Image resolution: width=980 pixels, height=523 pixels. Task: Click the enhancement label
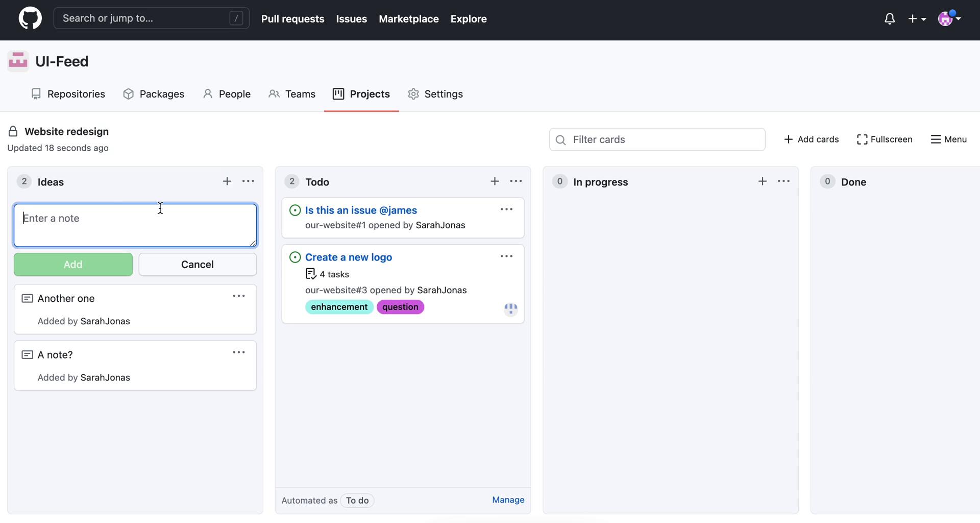point(339,307)
